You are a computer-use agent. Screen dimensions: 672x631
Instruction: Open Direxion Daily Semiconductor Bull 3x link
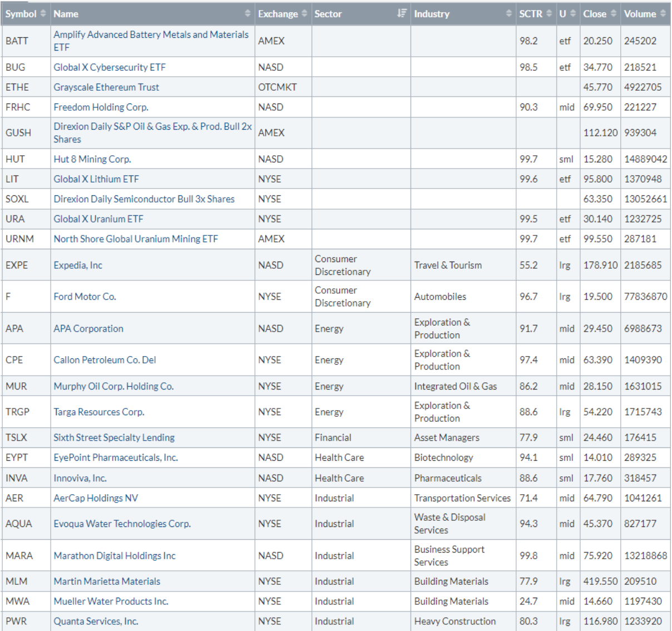tap(144, 199)
